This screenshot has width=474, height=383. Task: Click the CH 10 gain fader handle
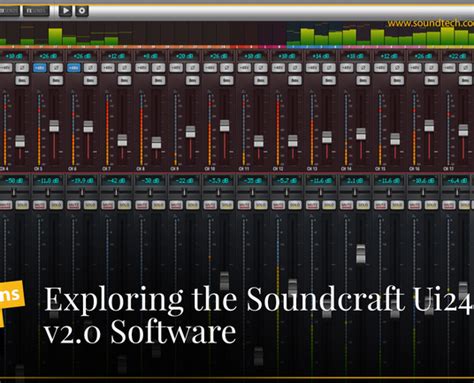(x=225, y=126)
